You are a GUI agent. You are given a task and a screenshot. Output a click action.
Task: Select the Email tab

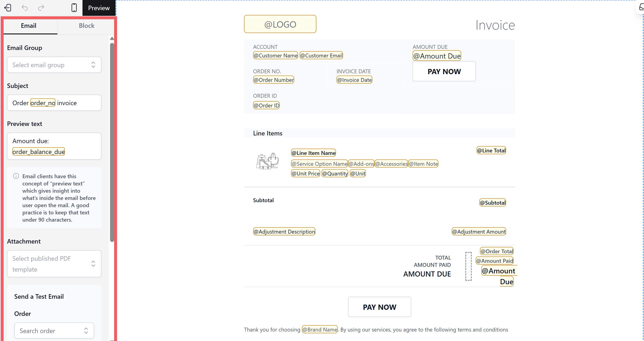coord(28,26)
